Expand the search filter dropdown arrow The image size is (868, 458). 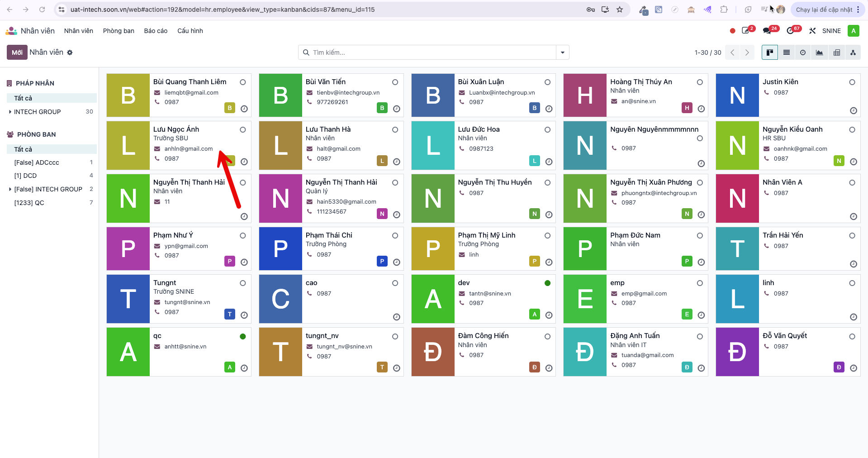pos(563,52)
